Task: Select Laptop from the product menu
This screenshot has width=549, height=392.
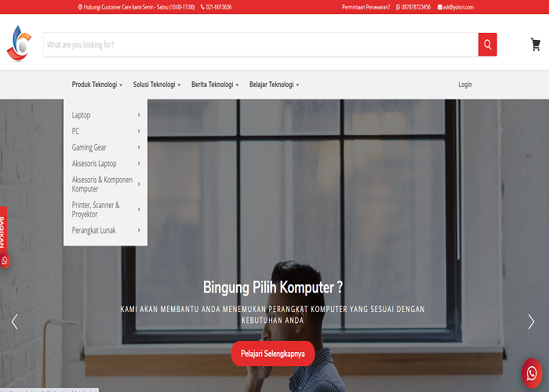Action: [x=82, y=115]
